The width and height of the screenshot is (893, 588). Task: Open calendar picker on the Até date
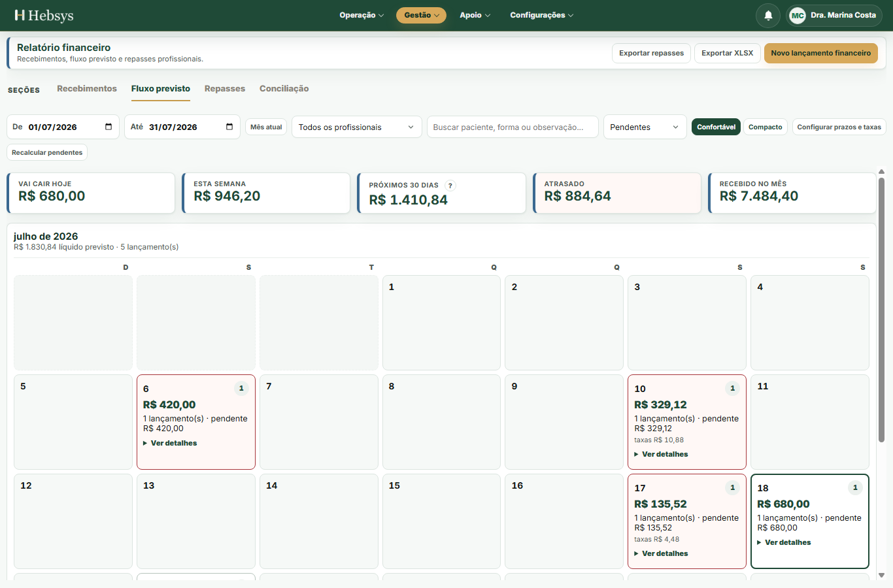pos(229,127)
